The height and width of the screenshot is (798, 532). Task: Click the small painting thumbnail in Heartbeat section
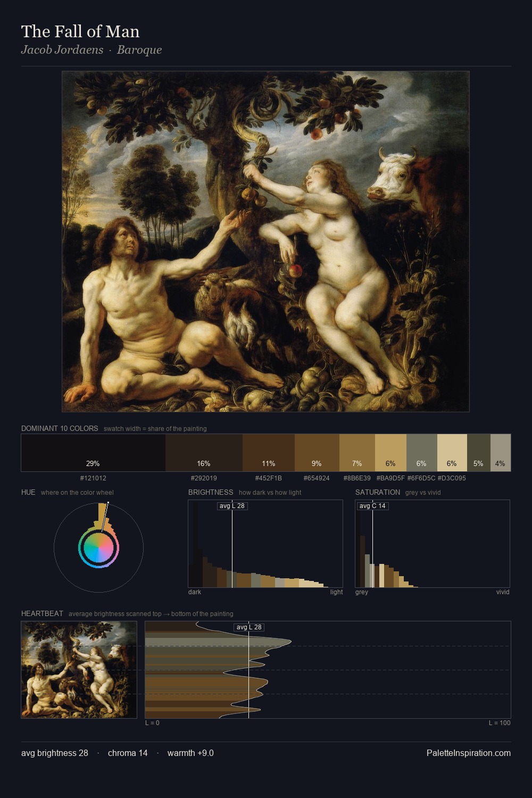click(x=79, y=670)
